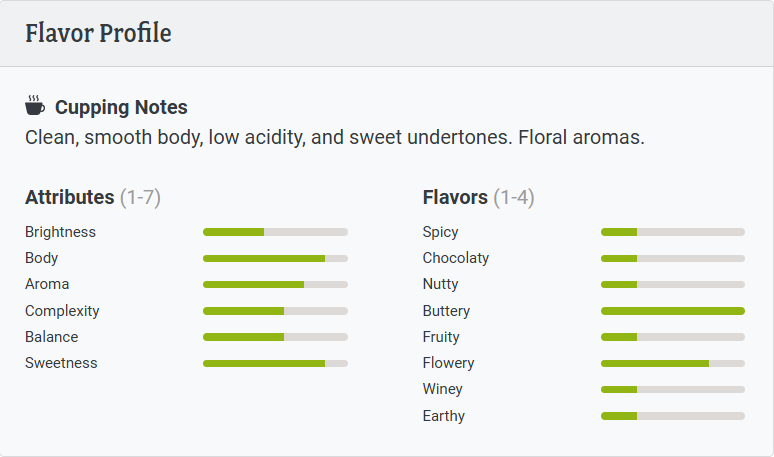The height and width of the screenshot is (457, 774).
Task: Click the steaming coffee cup icon
Action: click(x=35, y=106)
